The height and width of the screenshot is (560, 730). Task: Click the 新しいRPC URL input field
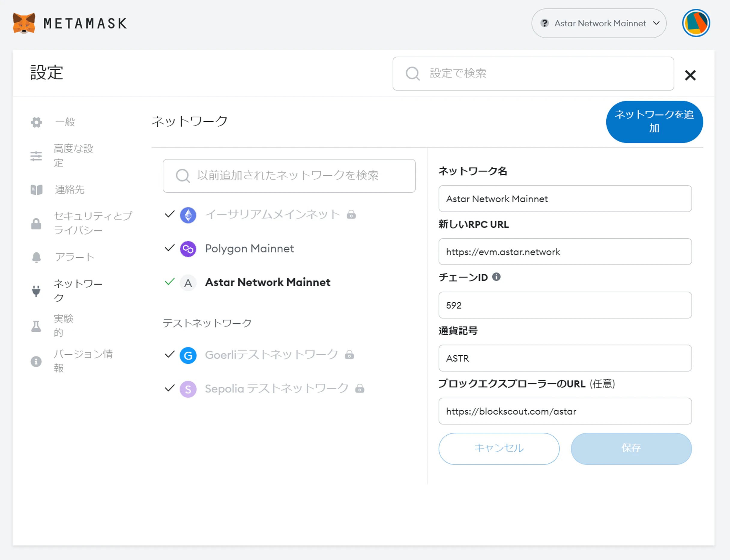click(x=565, y=252)
